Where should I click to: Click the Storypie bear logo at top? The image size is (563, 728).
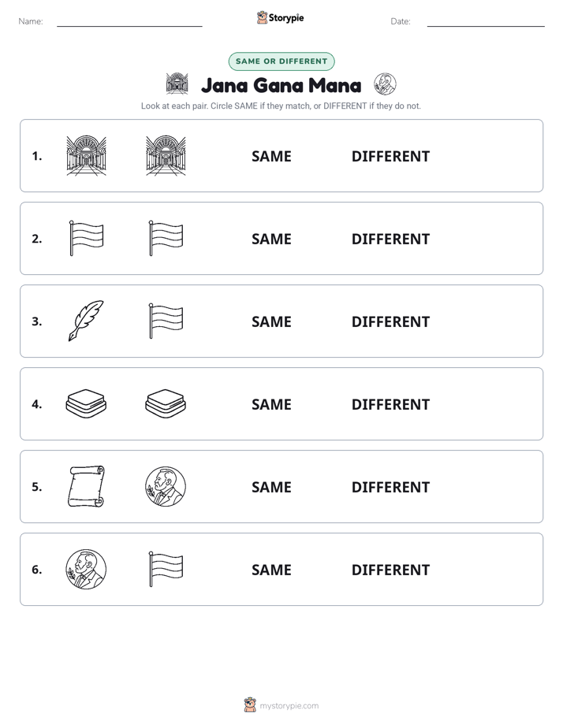pyautogui.click(x=262, y=17)
